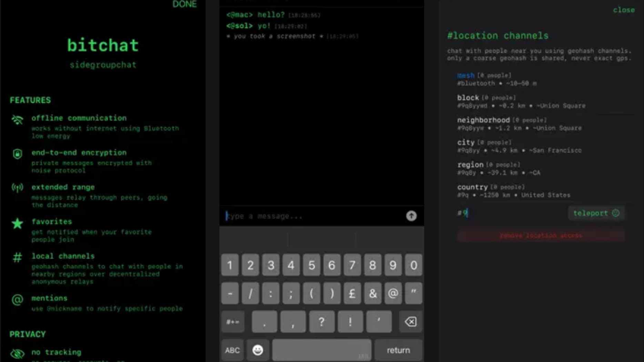Click the <@mac> hello? message

tap(273, 15)
